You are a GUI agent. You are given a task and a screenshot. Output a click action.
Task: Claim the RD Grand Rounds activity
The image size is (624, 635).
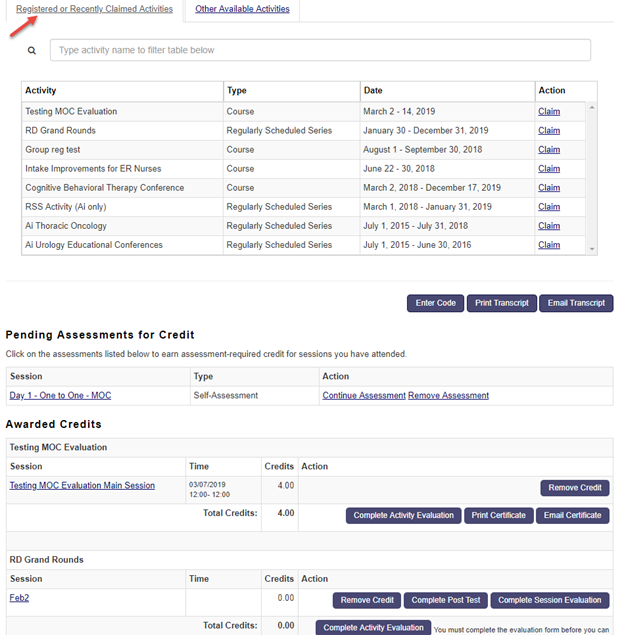click(x=549, y=131)
